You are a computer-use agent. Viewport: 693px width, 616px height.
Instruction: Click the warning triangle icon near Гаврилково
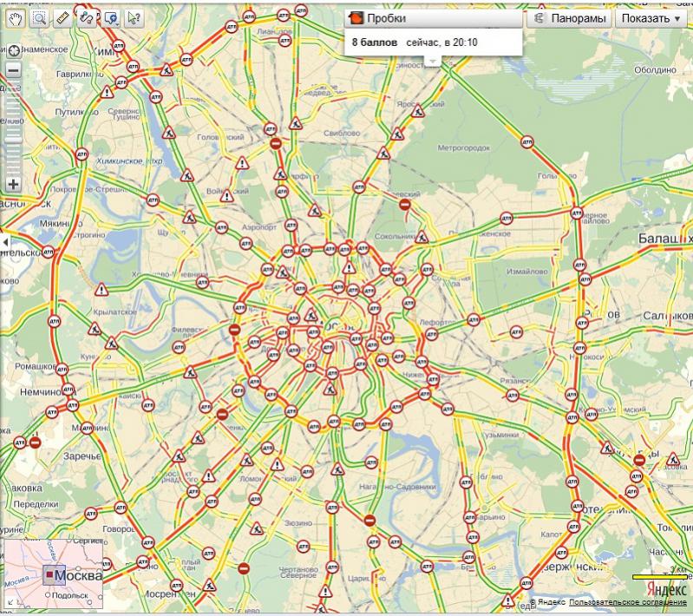(x=106, y=91)
